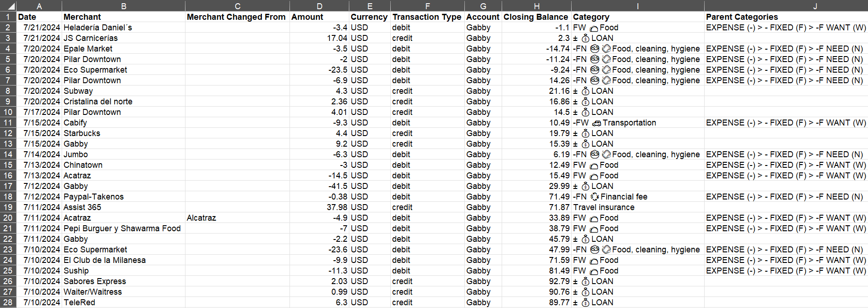Click the car icon in Transportation cell
The width and height of the screenshot is (868, 308).
pos(596,123)
